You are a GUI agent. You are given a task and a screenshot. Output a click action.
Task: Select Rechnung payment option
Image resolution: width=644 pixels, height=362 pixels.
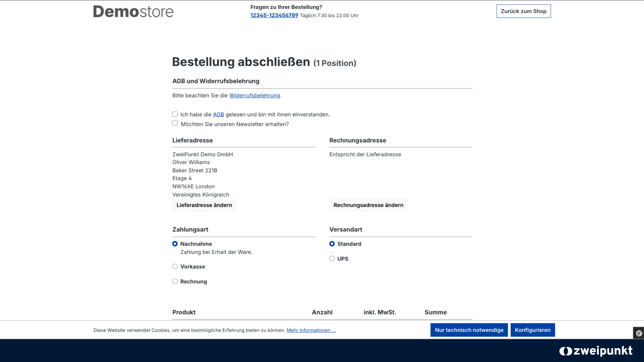[x=175, y=281]
